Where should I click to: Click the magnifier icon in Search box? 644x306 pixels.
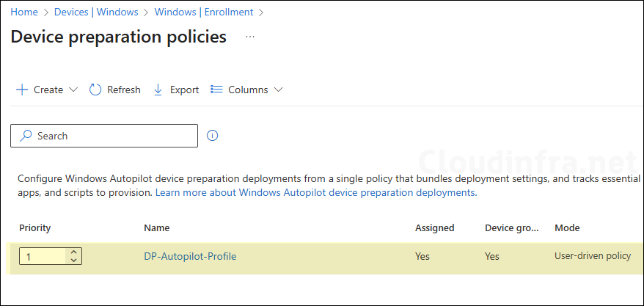(x=26, y=136)
